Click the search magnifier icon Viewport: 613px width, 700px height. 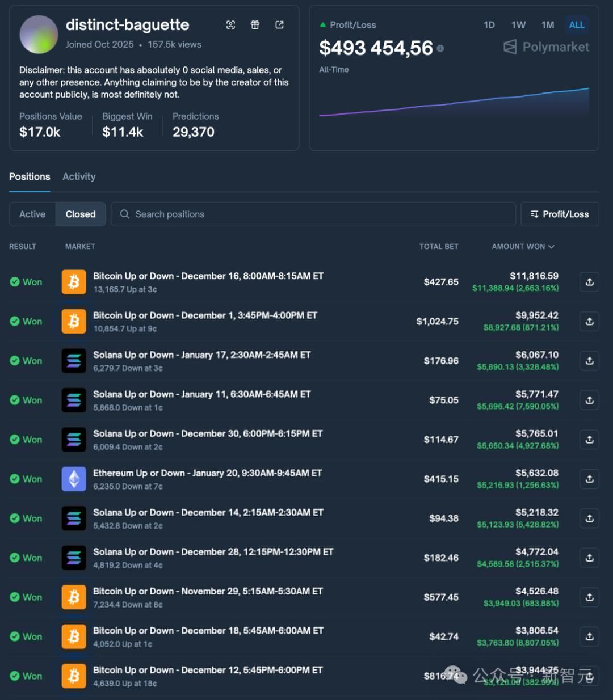click(x=125, y=214)
